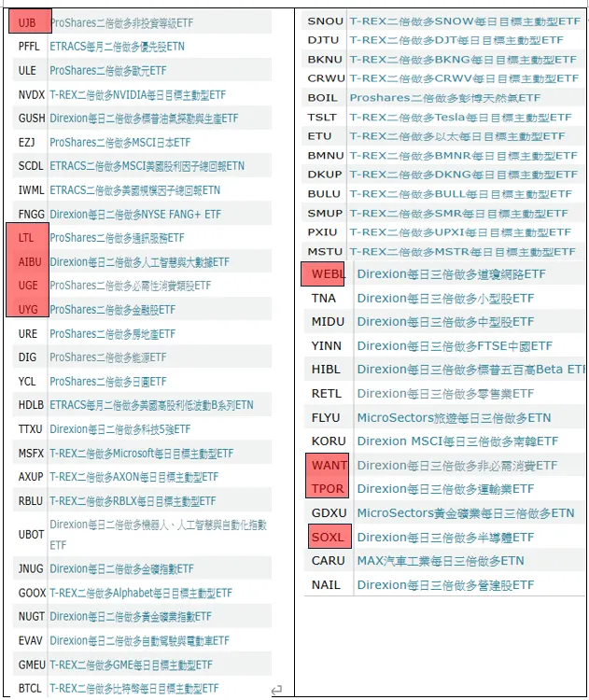Click the SOXL ticker cell

[328, 537]
